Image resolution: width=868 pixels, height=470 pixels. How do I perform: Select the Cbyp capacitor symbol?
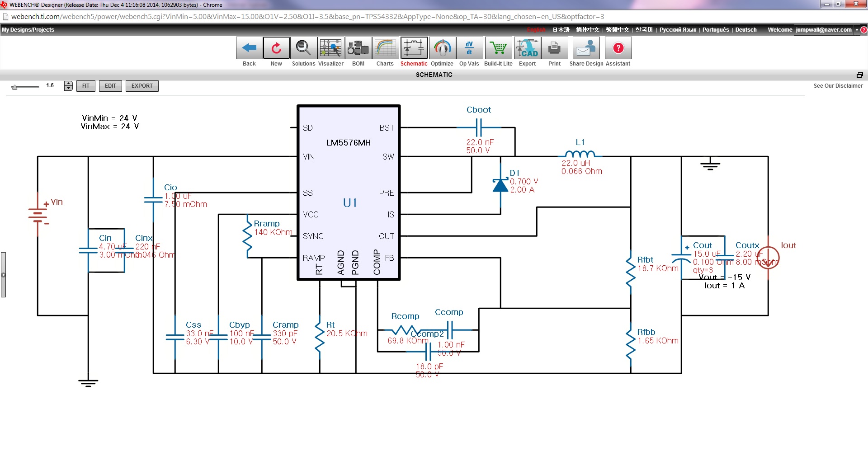pyautogui.click(x=218, y=337)
